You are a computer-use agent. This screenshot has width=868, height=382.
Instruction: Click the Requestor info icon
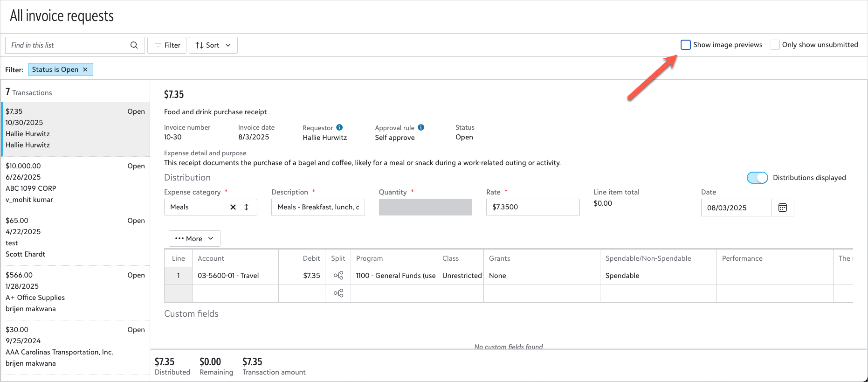click(339, 127)
